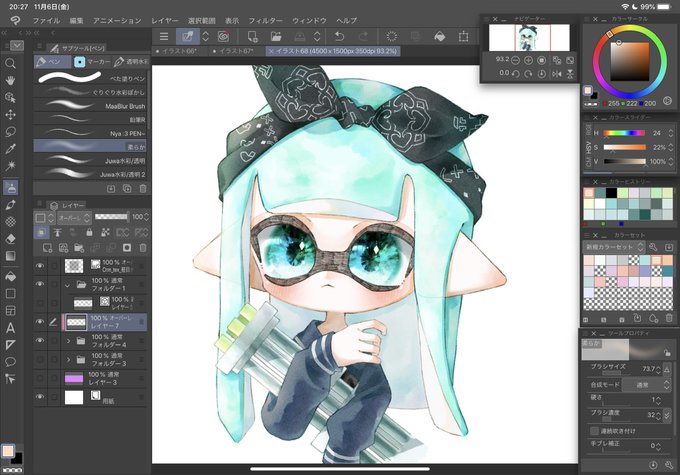Hide the 用紙 paper layer

(x=40, y=396)
